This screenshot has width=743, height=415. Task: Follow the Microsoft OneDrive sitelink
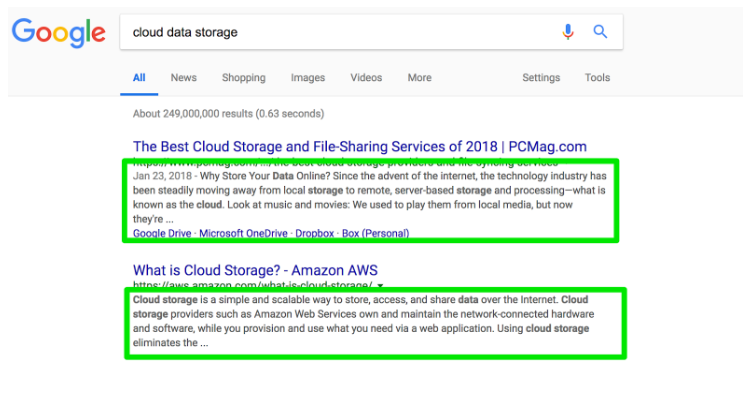coord(243,233)
